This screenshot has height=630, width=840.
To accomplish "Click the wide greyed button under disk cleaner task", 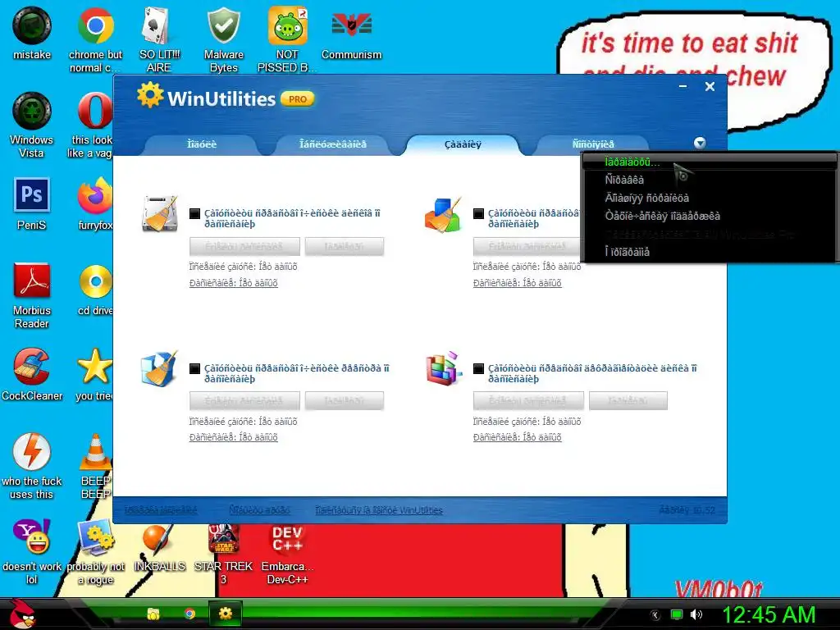I will tap(244, 246).
